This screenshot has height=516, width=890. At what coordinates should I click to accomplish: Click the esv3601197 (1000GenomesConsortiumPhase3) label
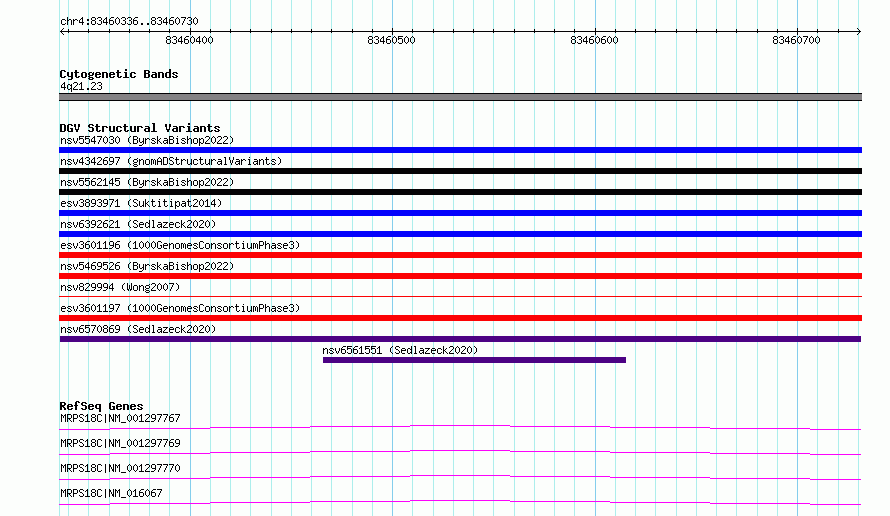click(180, 308)
